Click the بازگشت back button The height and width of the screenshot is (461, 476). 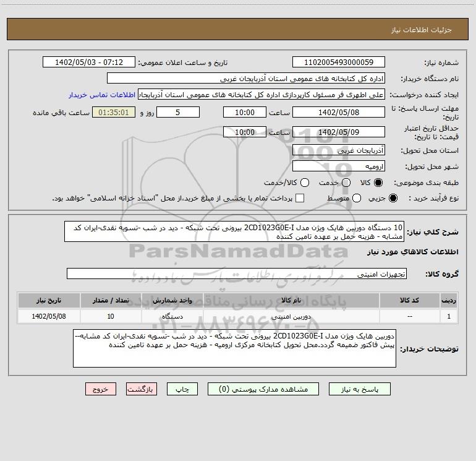pos(142,389)
